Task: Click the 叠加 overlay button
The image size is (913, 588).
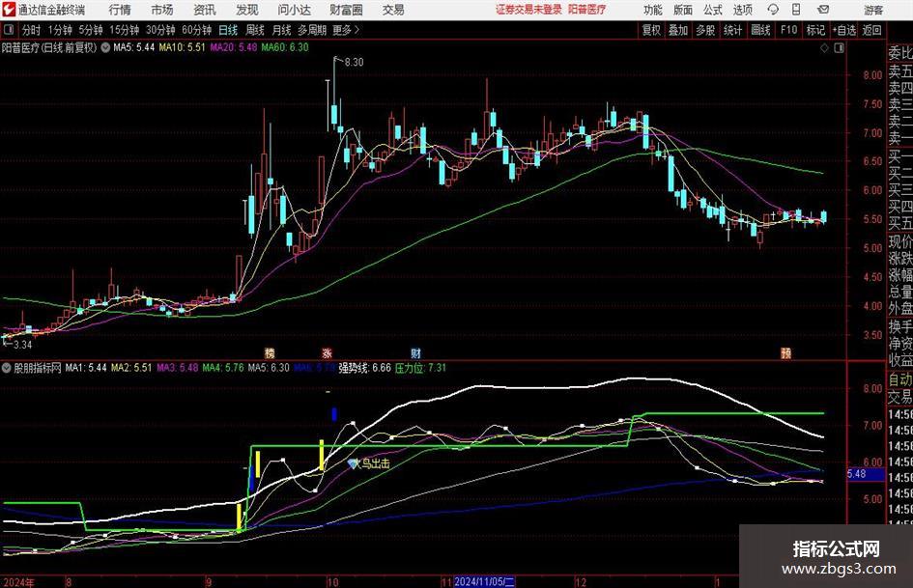Action: click(678, 30)
